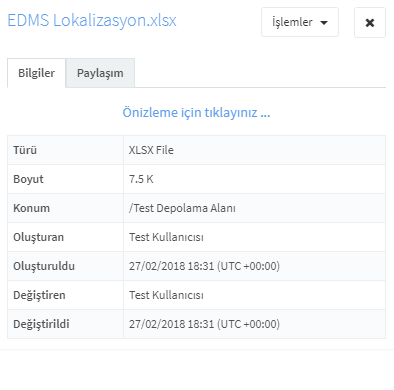Click the Değiştiren Test Kullanıcısı value
Viewport: 394px width, 390px height.
click(166, 295)
